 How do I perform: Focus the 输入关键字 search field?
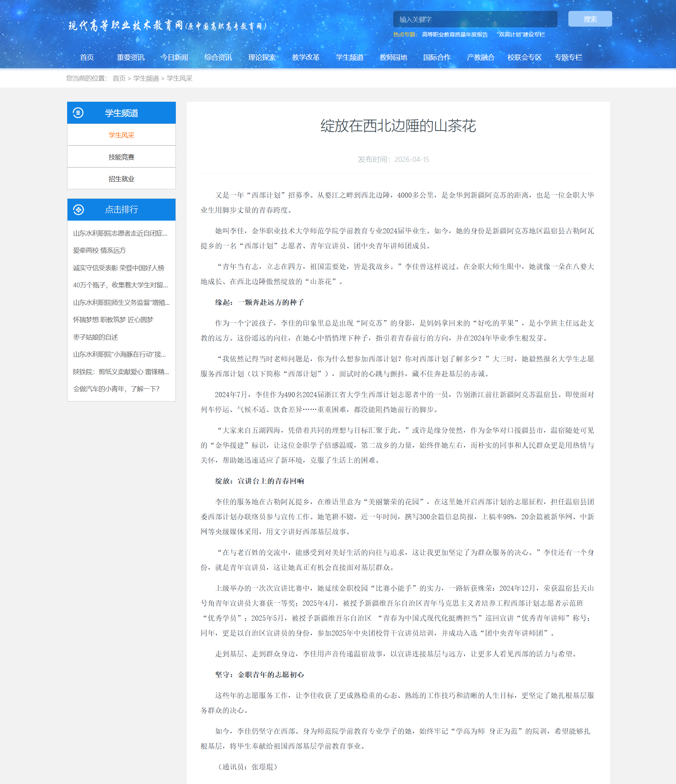[x=475, y=19]
